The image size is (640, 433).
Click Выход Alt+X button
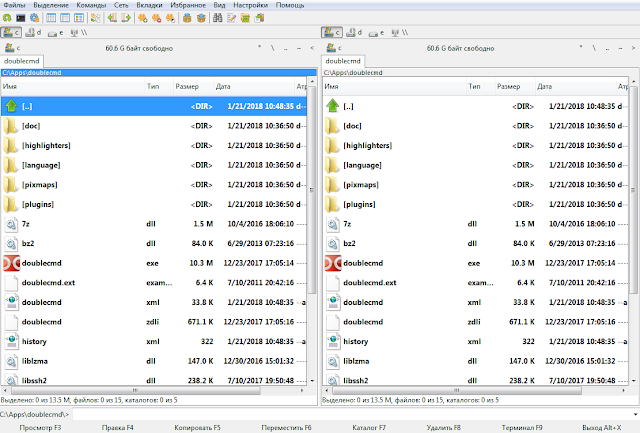point(602,428)
